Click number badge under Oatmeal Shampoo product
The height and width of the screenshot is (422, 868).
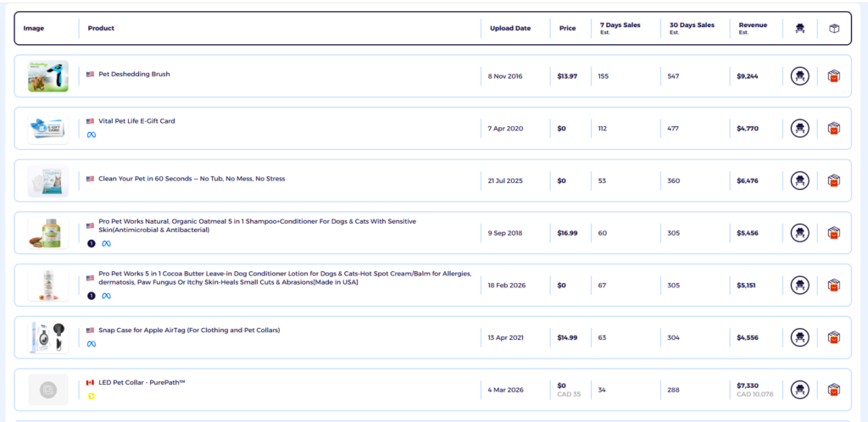pos(92,243)
